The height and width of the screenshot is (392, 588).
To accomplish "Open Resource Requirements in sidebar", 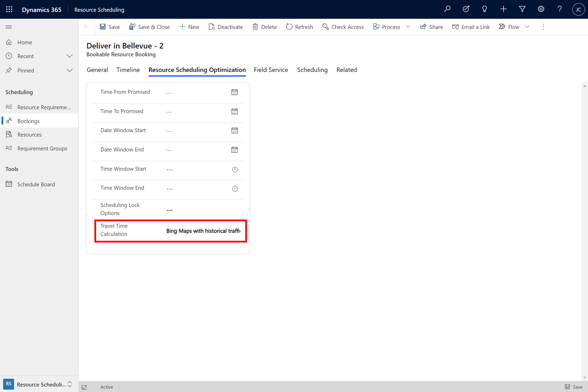I will [x=39, y=107].
